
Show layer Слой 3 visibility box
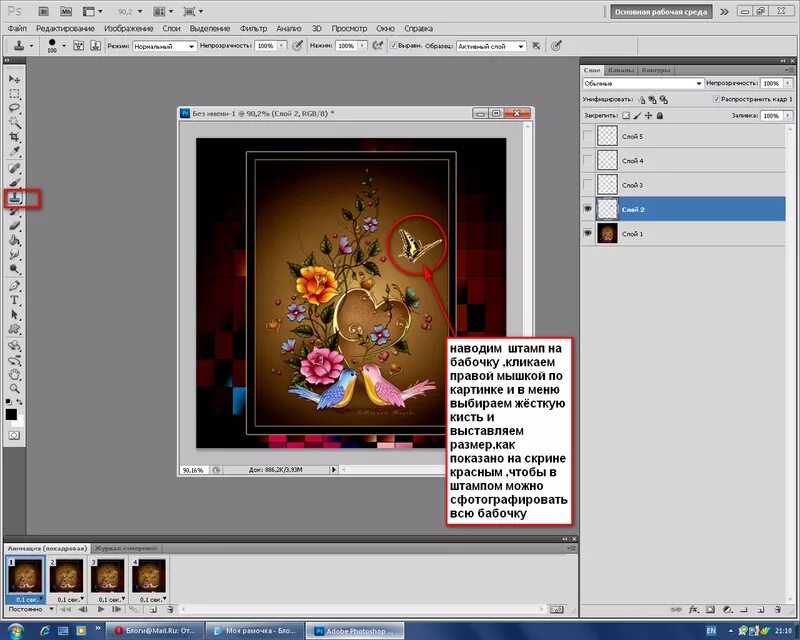point(588,185)
